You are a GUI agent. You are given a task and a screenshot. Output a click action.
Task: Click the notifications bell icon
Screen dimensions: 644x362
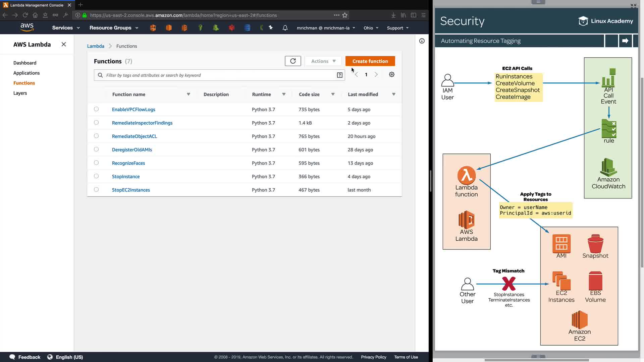285,28
